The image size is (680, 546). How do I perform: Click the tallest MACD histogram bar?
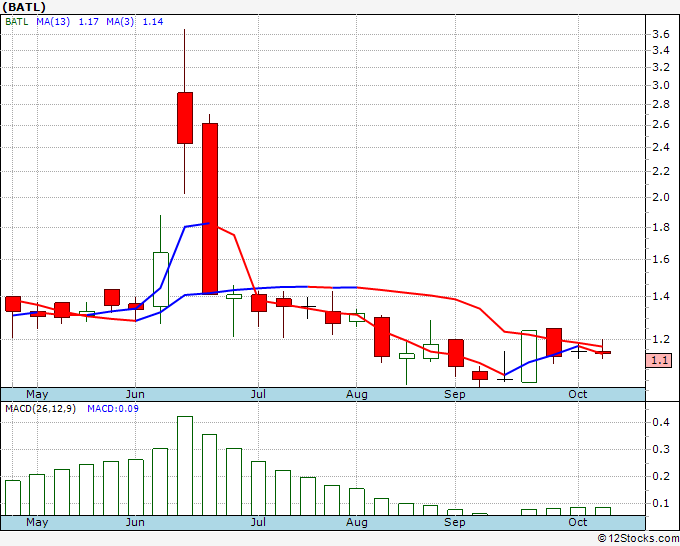[x=185, y=465]
